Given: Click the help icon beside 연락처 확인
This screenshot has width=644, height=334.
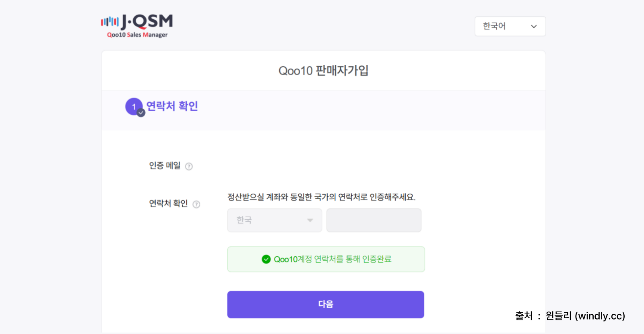Looking at the screenshot, I should 196,204.
